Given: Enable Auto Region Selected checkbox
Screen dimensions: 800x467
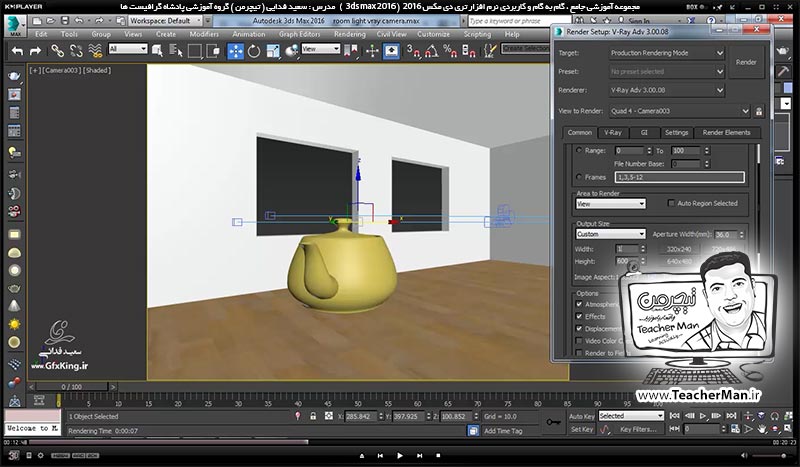Looking at the screenshot, I should (x=671, y=203).
